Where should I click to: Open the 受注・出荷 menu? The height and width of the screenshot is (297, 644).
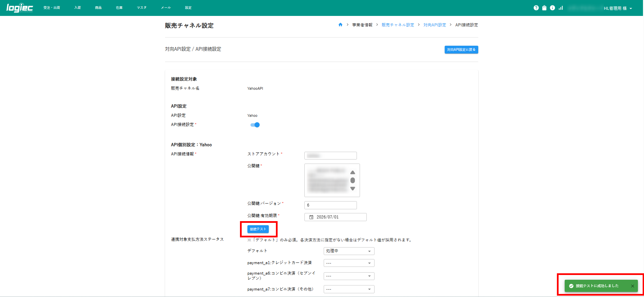point(52,8)
